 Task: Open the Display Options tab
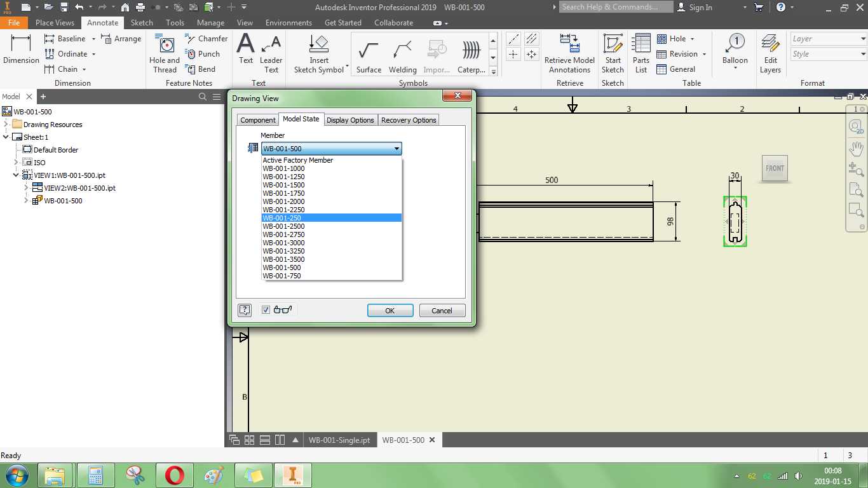coord(350,120)
